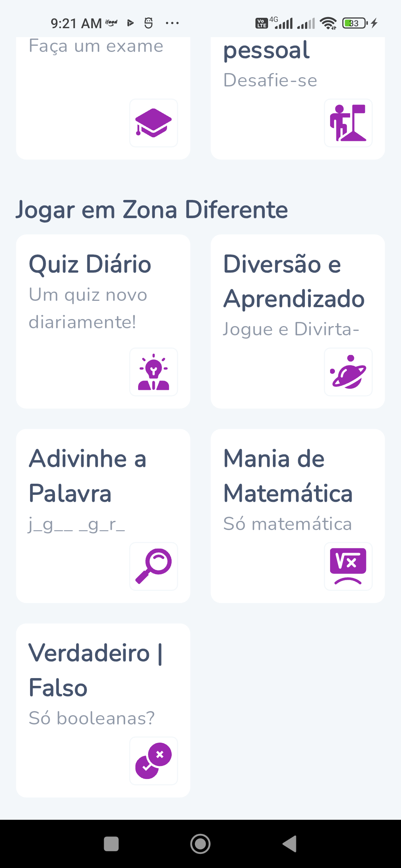Screen dimensions: 401x868
Task: Tap the graduation cap exam icon
Action: [153, 123]
